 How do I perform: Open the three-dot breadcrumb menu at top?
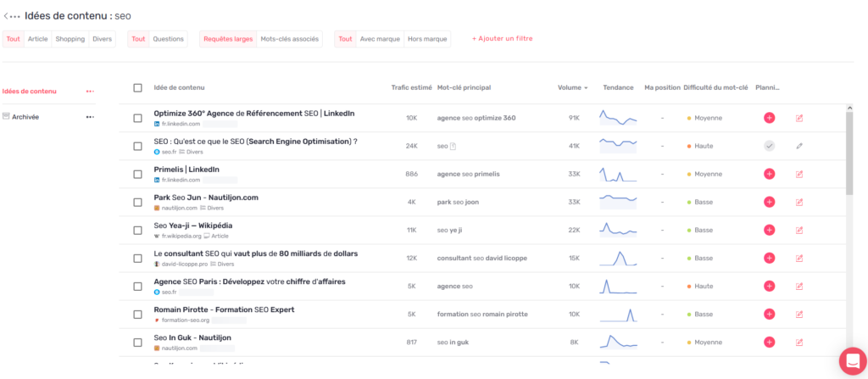tap(15, 17)
